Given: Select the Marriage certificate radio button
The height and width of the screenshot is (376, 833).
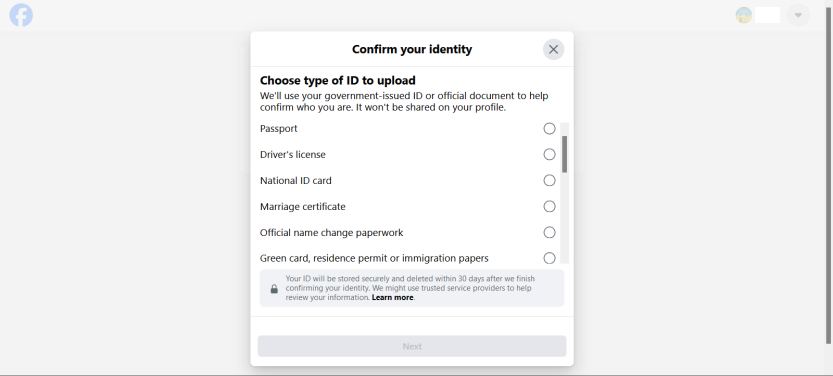Looking at the screenshot, I should (549, 207).
